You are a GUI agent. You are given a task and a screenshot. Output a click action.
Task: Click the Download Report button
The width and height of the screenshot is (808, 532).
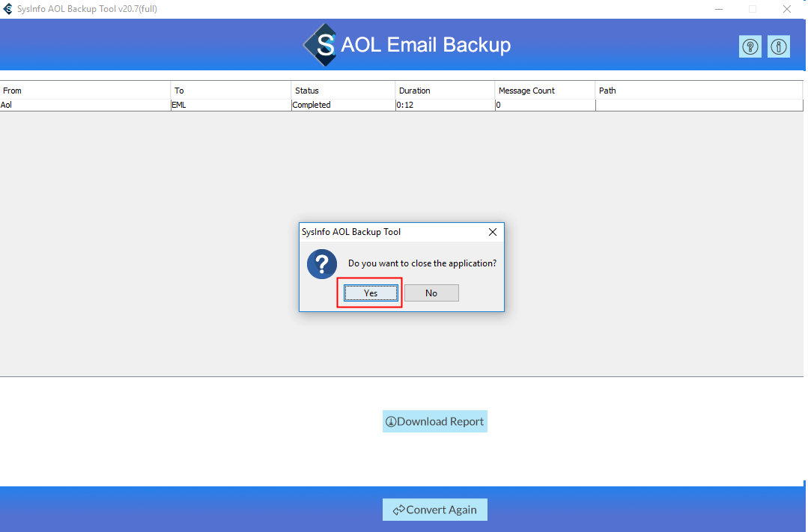pos(435,421)
